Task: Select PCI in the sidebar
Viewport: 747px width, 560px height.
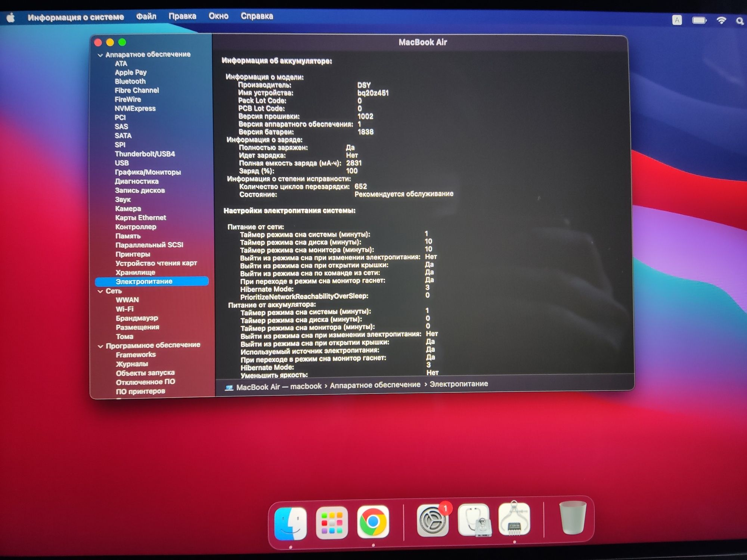Action: tap(120, 118)
